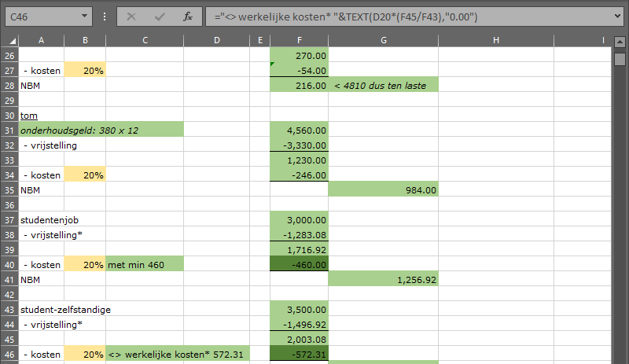
Task: Select column E header
Action: (260, 40)
